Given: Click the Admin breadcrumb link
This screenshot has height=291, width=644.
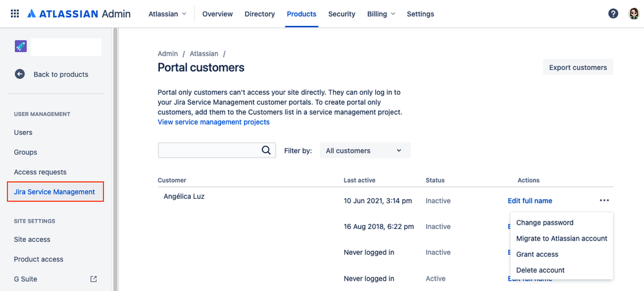Looking at the screenshot, I should pyautogui.click(x=168, y=54).
